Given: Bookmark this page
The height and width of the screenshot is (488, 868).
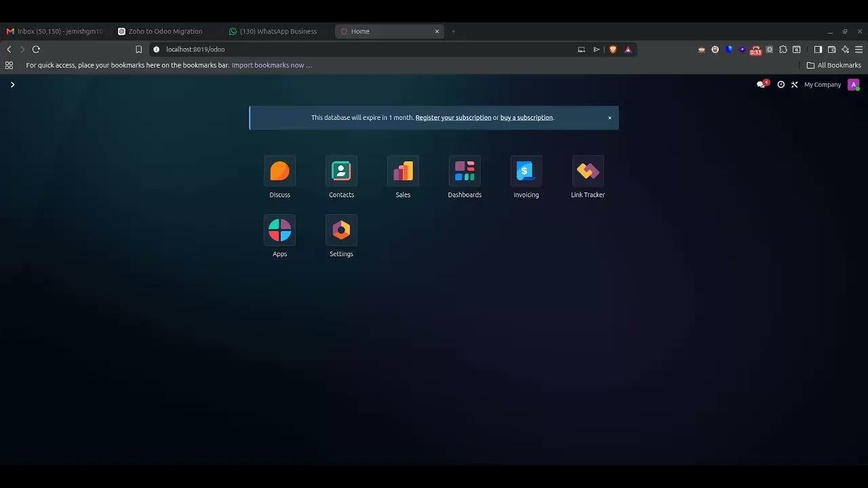Looking at the screenshot, I should point(138,49).
